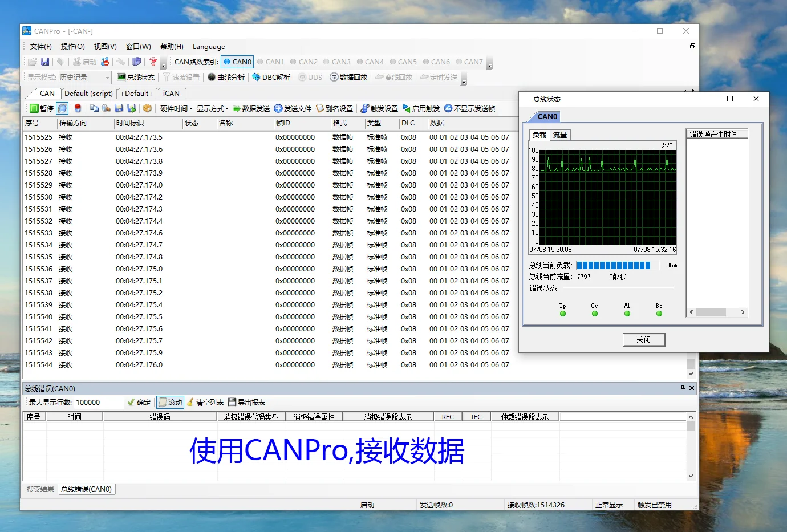Expand the display method (显示方式) dropdown
The image size is (787, 532).
tap(213, 108)
